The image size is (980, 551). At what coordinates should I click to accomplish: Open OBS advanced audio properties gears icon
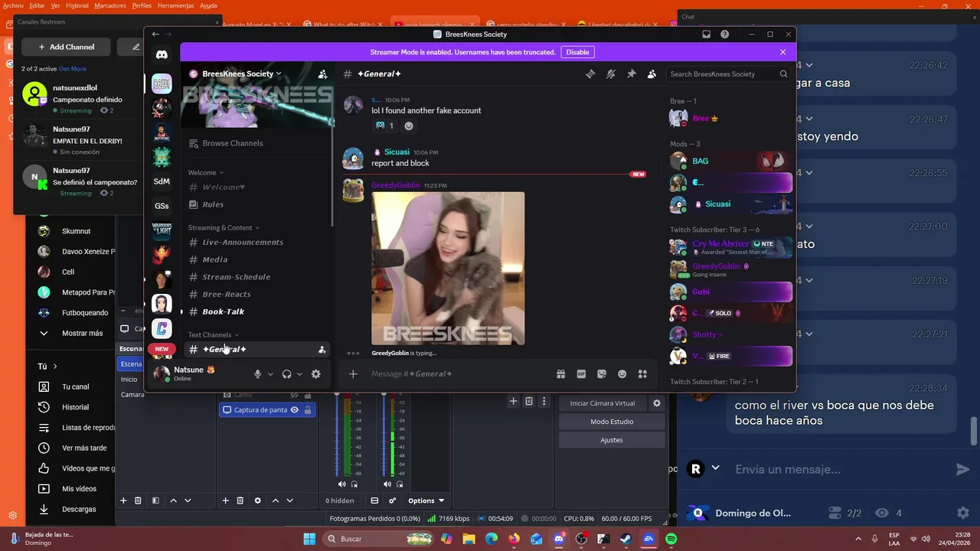[x=393, y=500]
